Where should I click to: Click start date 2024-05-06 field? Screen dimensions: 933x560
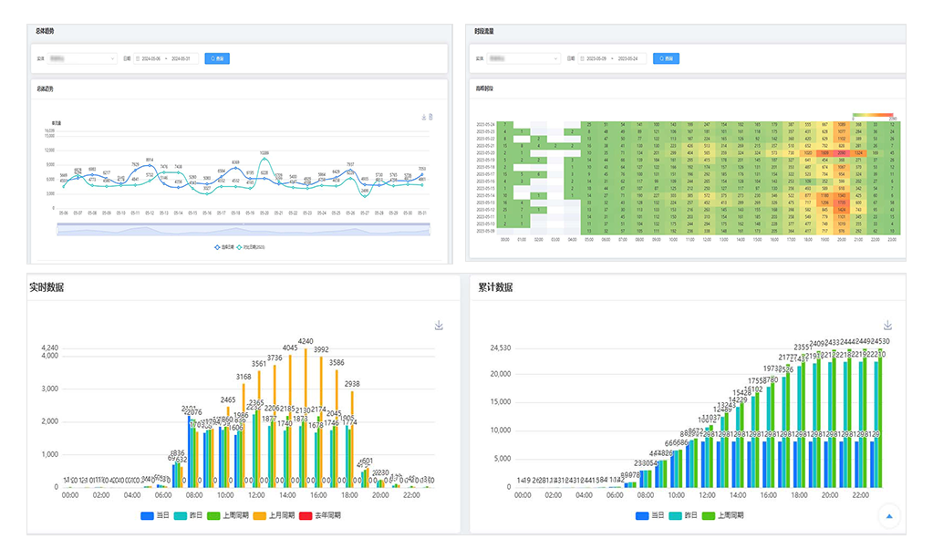(x=151, y=59)
